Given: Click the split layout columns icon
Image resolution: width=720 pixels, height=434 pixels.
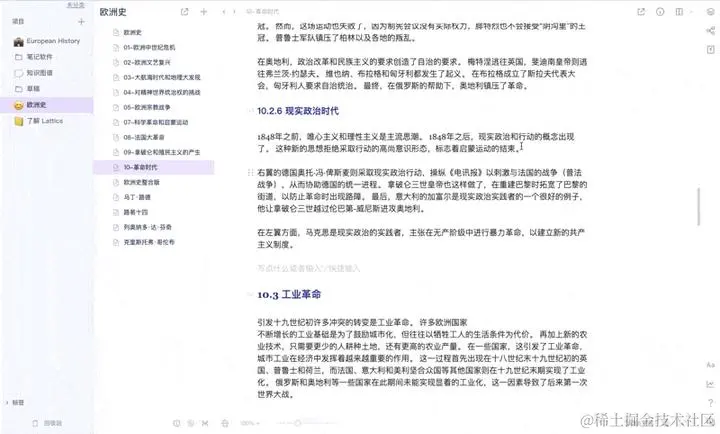Looking at the screenshot, I should pos(679,12).
